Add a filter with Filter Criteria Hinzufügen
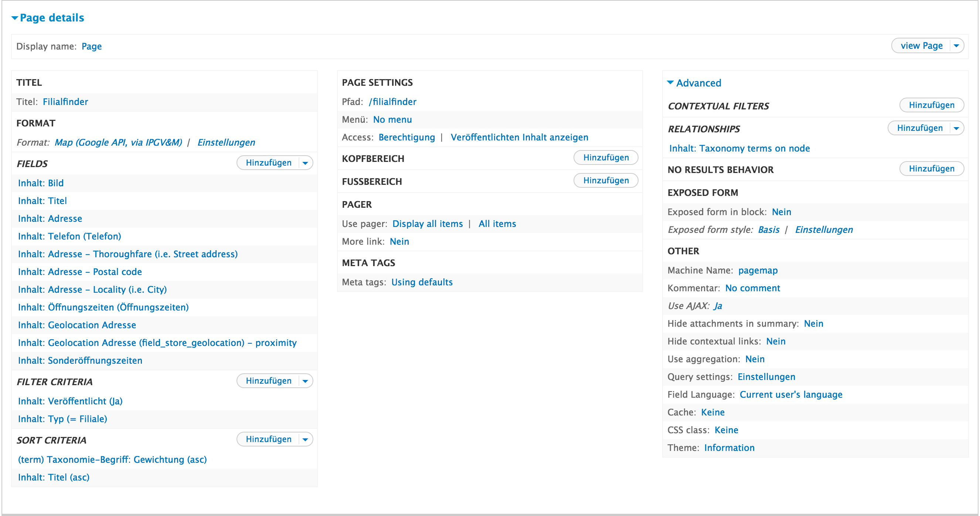 268,381
